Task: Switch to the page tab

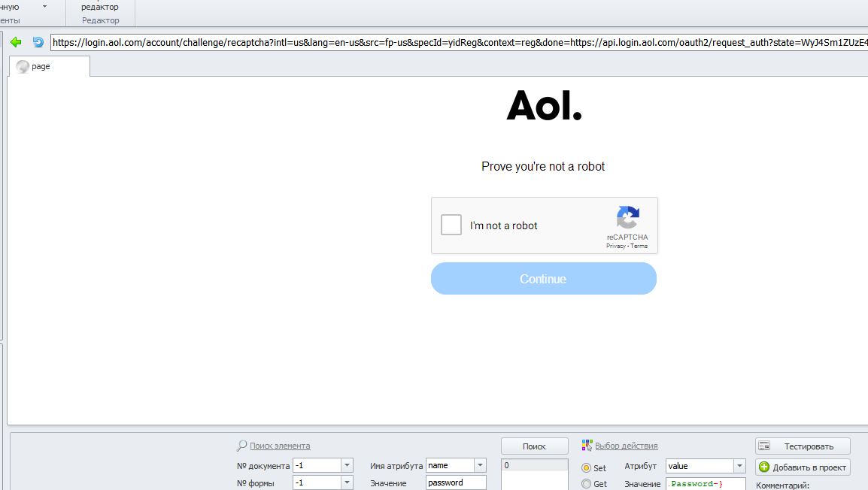Action: (x=50, y=66)
